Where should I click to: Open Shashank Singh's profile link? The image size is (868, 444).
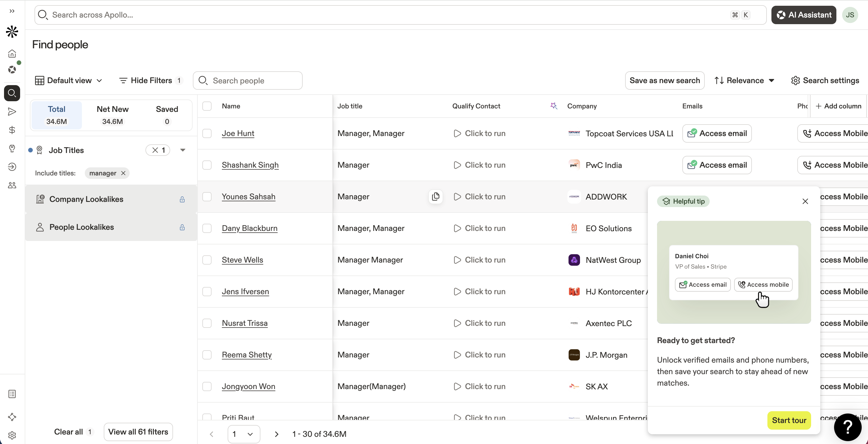coord(250,165)
